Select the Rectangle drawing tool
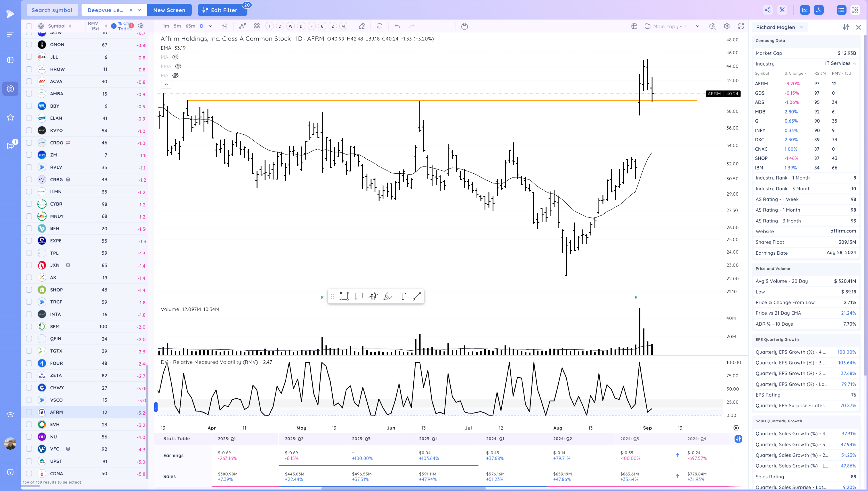The width and height of the screenshot is (868, 491). point(344,296)
